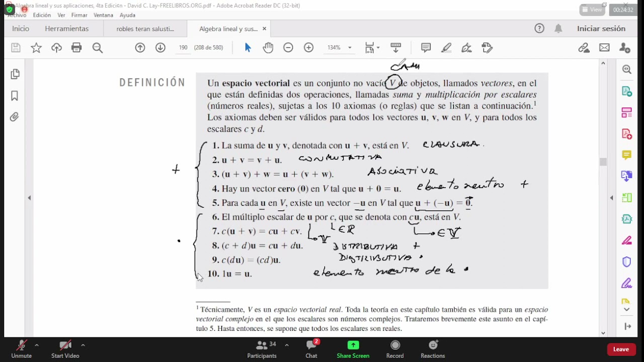Click page number field showing 190
The width and height of the screenshot is (644, 362).
[x=183, y=48]
